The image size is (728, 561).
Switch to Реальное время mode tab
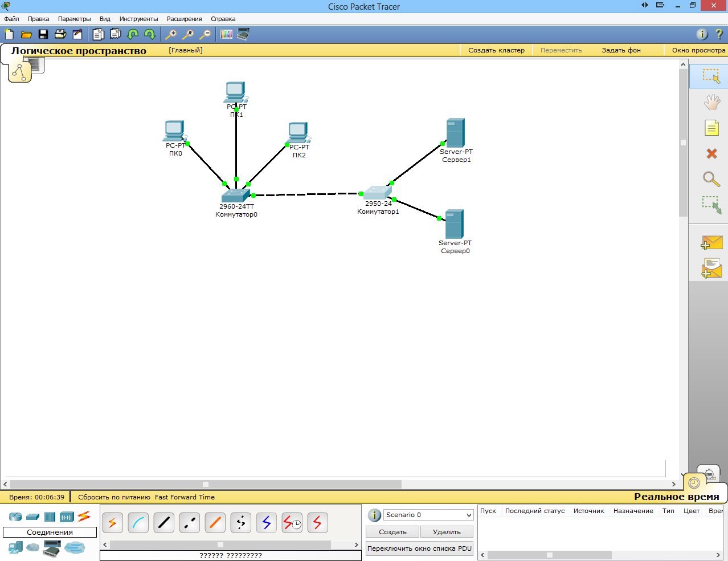point(676,497)
